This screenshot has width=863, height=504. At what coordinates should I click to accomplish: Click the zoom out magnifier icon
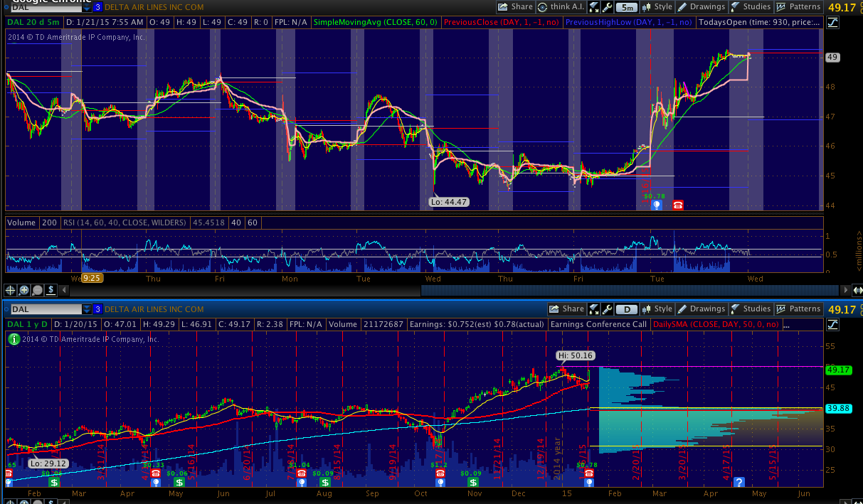(38, 290)
